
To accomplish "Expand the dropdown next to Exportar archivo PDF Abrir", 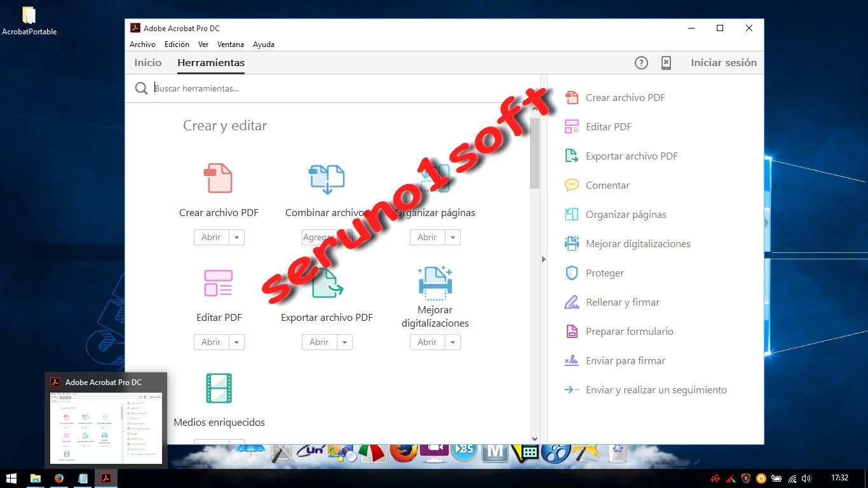I will click(x=344, y=342).
